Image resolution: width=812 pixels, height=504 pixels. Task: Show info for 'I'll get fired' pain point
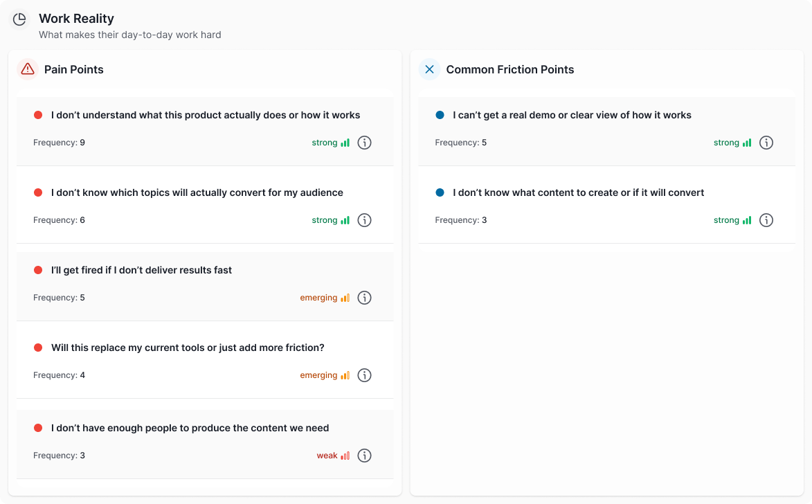(365, 298)
